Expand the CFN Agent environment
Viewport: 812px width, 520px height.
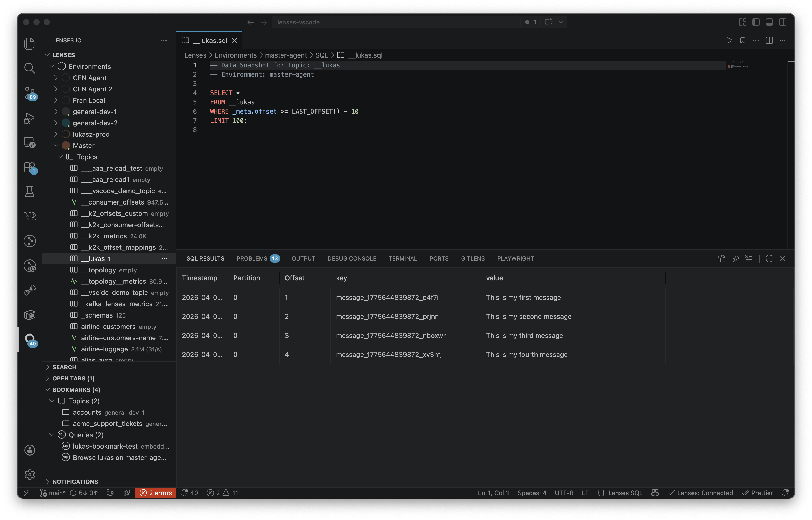tap(56, 78)
